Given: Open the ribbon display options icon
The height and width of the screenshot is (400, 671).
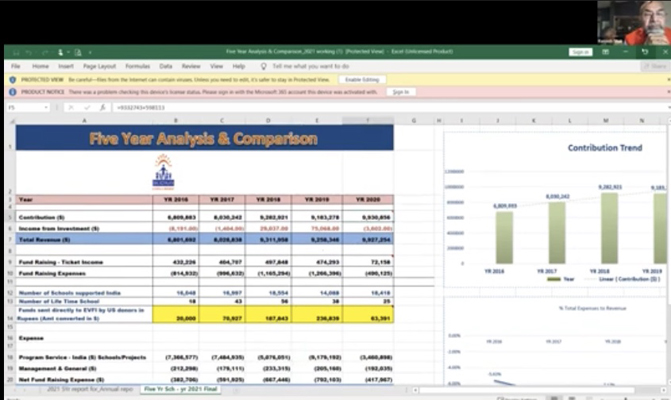Looking at the screenshot, I should tap(607, 52).
